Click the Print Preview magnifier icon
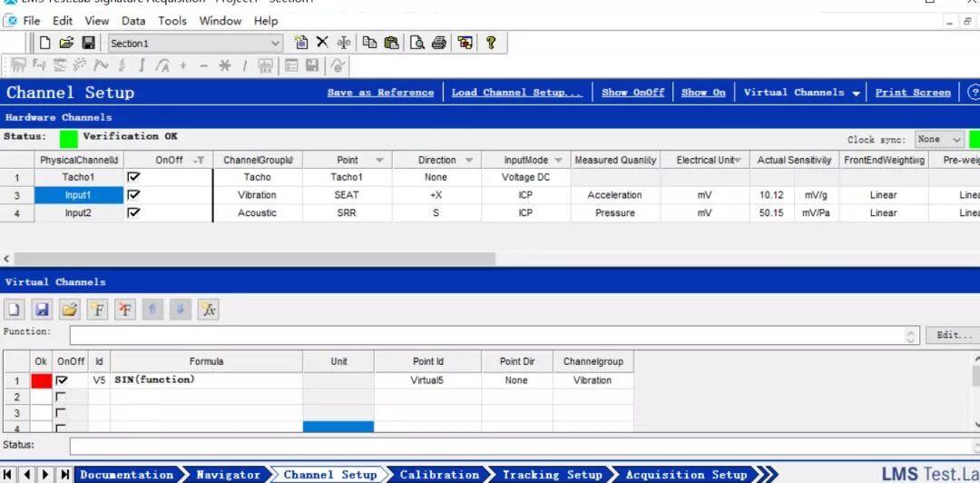The image size is (980, 483). click(416, 43)
